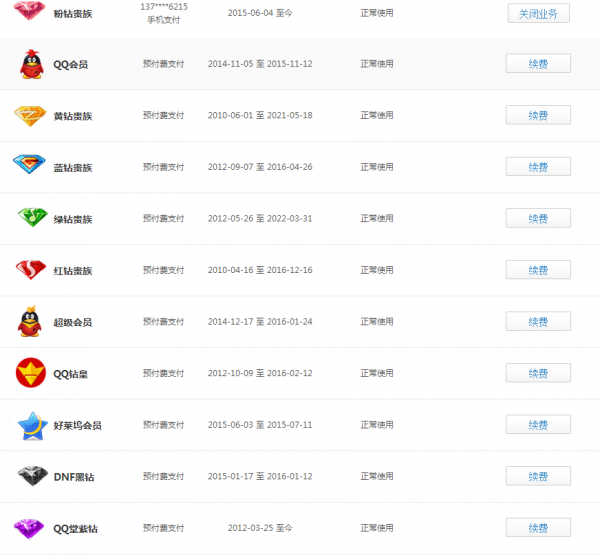The image size is (600, 557).
Task: Select the 绿钻贵族 service name
Action: (x=73, y=220)
